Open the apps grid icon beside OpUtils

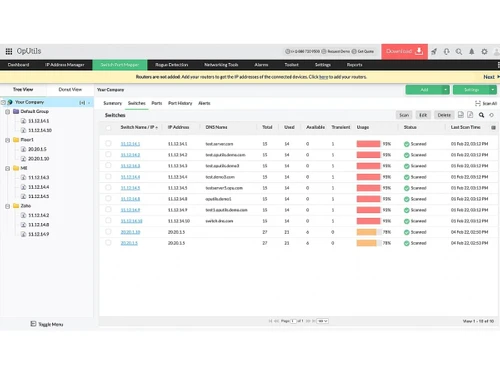coord(9,51)
